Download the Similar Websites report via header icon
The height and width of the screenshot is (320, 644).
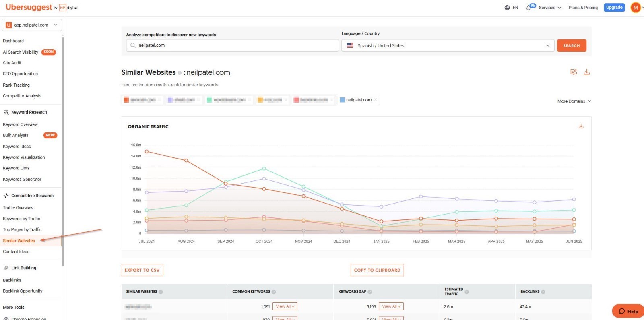click(587, 72)
